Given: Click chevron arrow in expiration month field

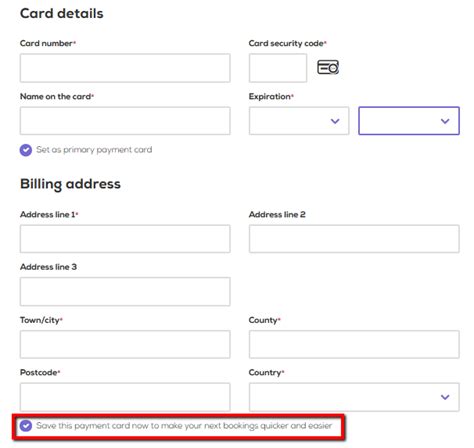Looking at the screenshot, I should [x=335, y=121].
